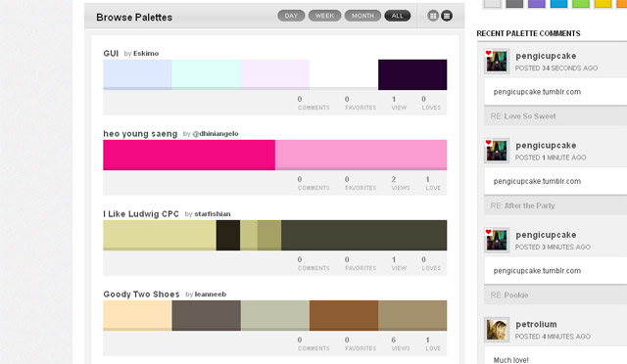The width and height of the screenshot is (627, 364).
Task: Open petrolium's avatar thumbnail
Action: click(497, 330)
